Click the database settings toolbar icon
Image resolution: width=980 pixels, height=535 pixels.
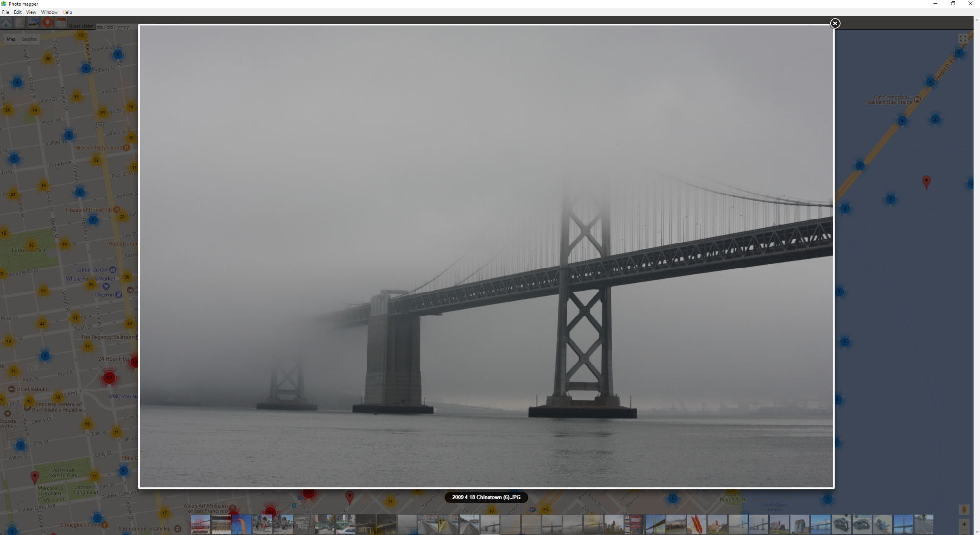coord(20,23)
